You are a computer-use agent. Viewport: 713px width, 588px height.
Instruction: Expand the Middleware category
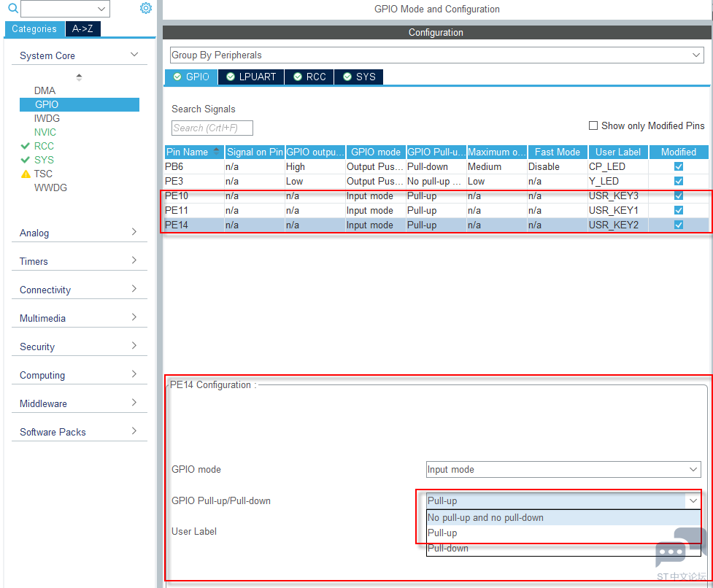click(134, 403)
